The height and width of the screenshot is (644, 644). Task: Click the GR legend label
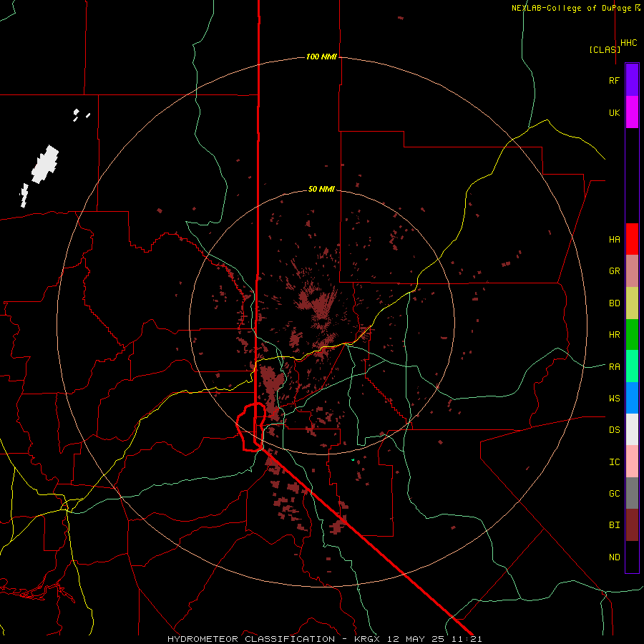614,271
